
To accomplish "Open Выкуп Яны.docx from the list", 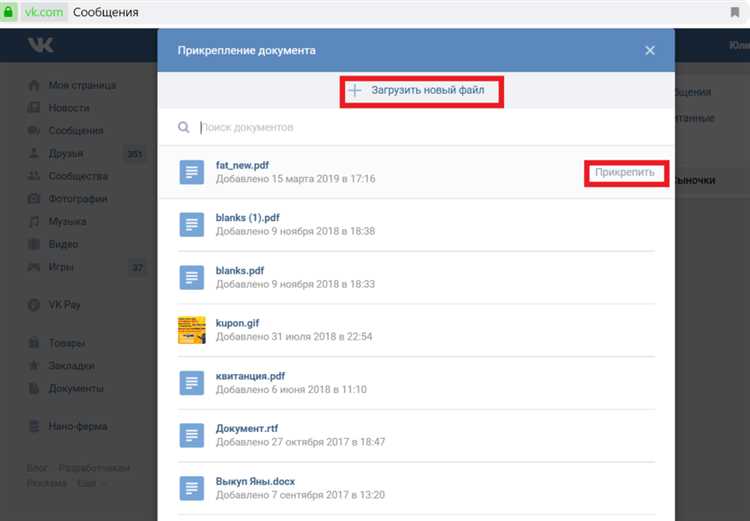I will click(x=255, y=481).
